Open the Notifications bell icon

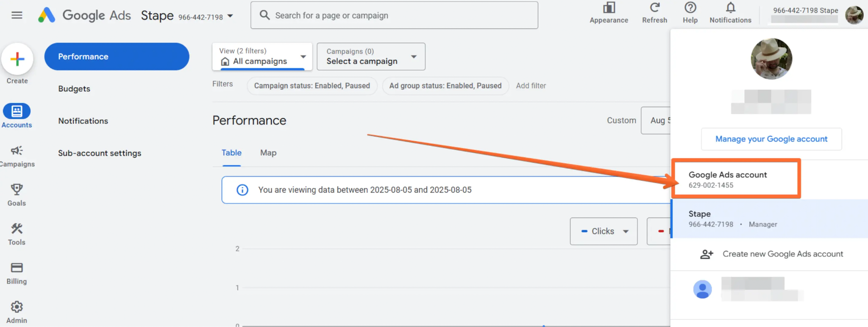[731, 8]
